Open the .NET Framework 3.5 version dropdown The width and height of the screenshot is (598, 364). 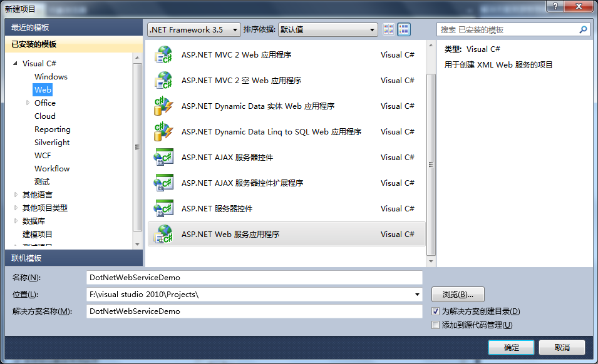tap(194, 29)
